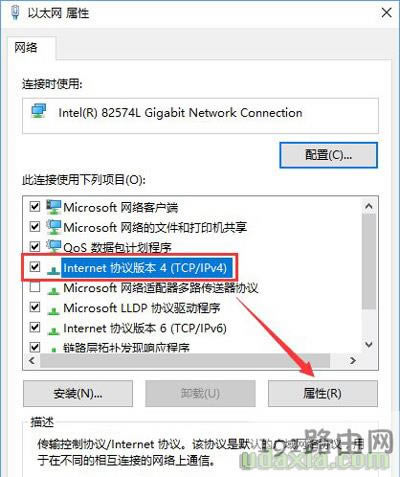Click the TCP/IPv4 protocol icon
The width and height of the screenshot is (400, 477).
tap(53, 269)
